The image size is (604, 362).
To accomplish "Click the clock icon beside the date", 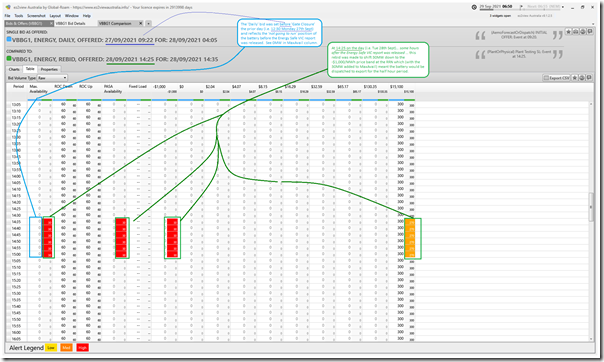I will (x=474, y=7).
